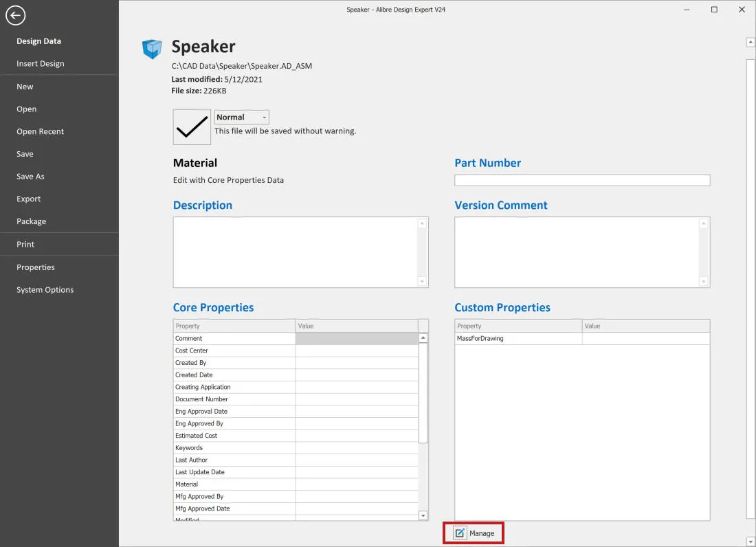Click the Manage edit pencil icon
Screen dimensions: 756x547
(460, 533)
